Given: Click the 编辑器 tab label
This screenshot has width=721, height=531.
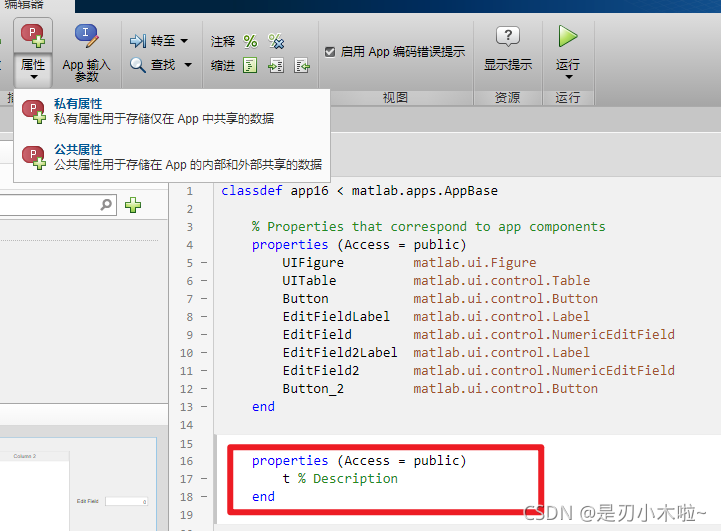Looking at the screenshot, I should point(24,4).
